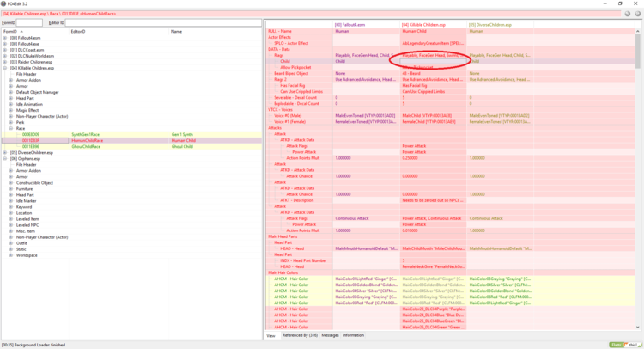Restore down the FO4Edit window
The height and width of the screenshot is (349, 644).
620,3
